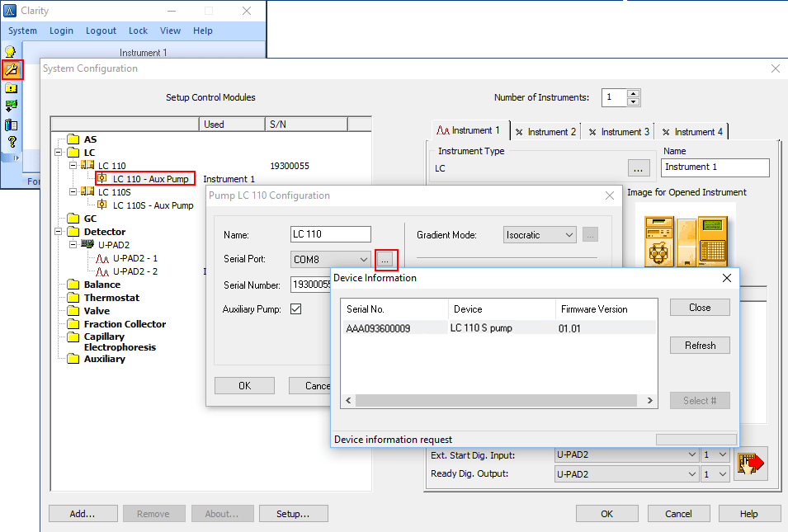Screen dimensions: 788x532
Task: Click the Instrument Type ... button
Action: tap(639, 168)
